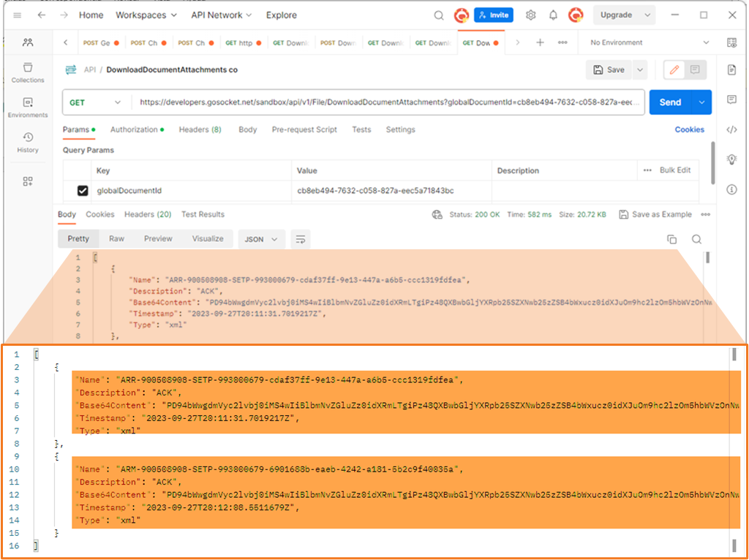Viewport: 749px width, 560px height.
Task: Open the settings gear icon
Action: [531, 15]
